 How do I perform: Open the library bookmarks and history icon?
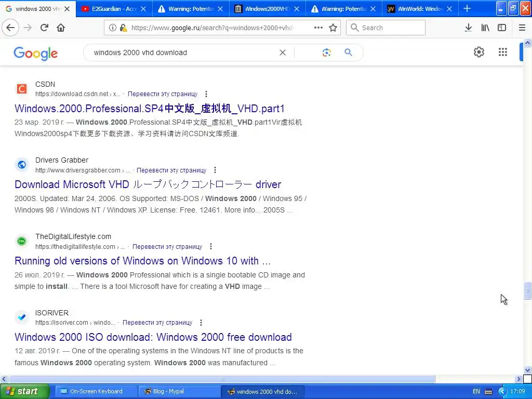[x=485, y=28]
